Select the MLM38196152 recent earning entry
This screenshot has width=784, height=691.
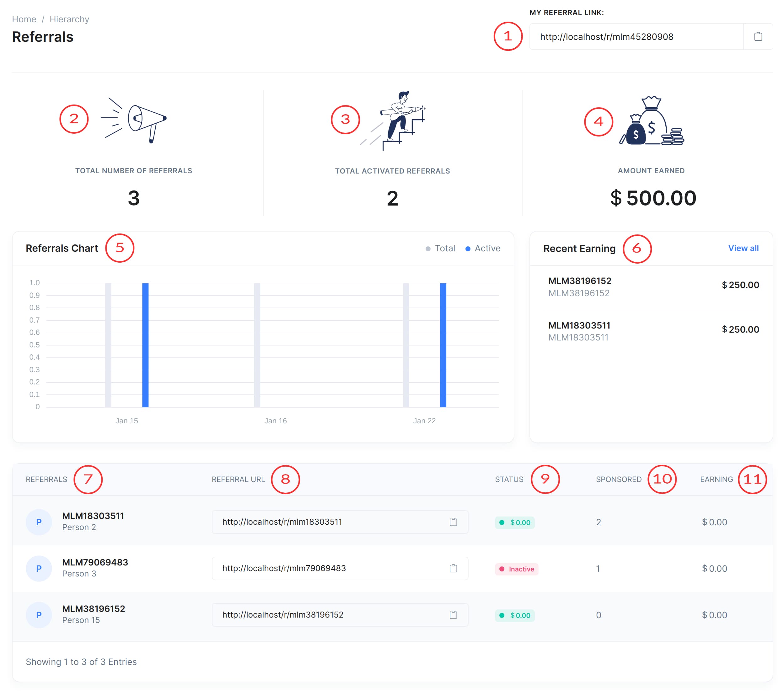tap(580, 281)
